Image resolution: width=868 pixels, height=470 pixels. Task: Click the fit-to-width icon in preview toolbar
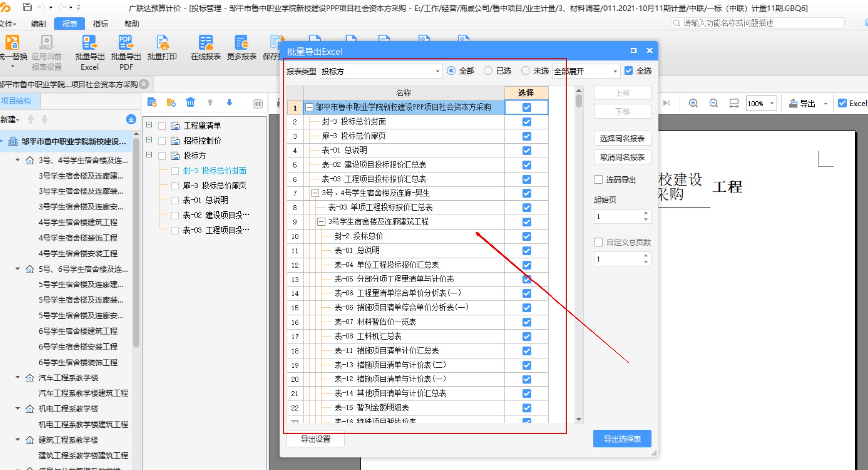click(x=734, y=103)
